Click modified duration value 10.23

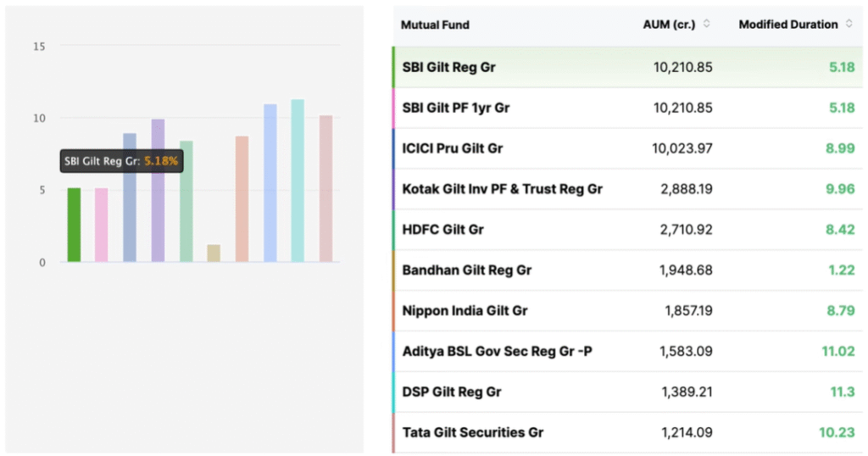[837, 433]
